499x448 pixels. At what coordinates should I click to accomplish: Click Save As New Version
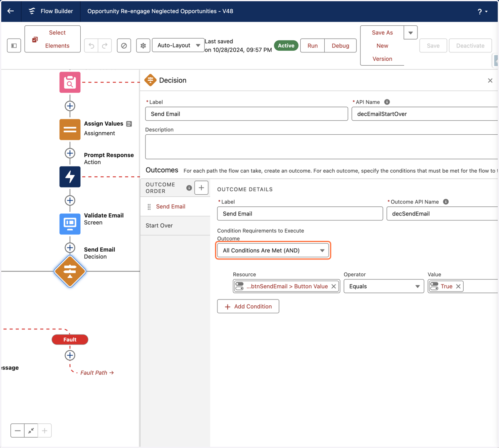tap(382, 46)
